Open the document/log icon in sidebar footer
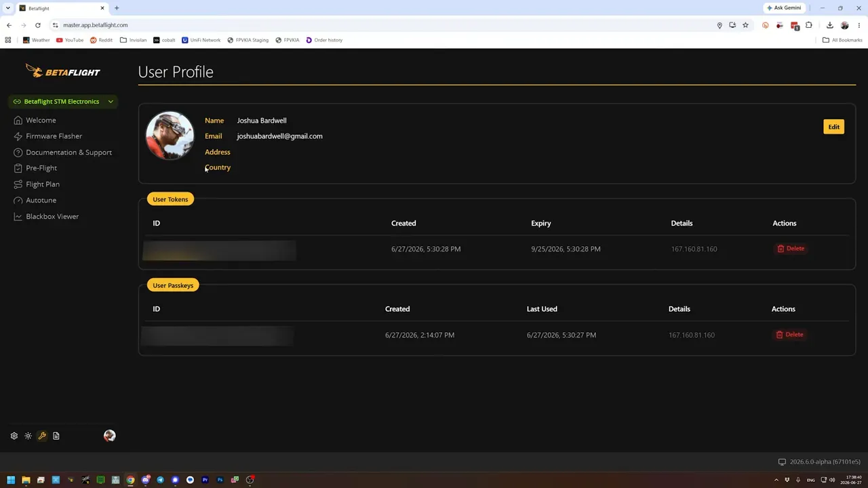 [x=56, y=436]
